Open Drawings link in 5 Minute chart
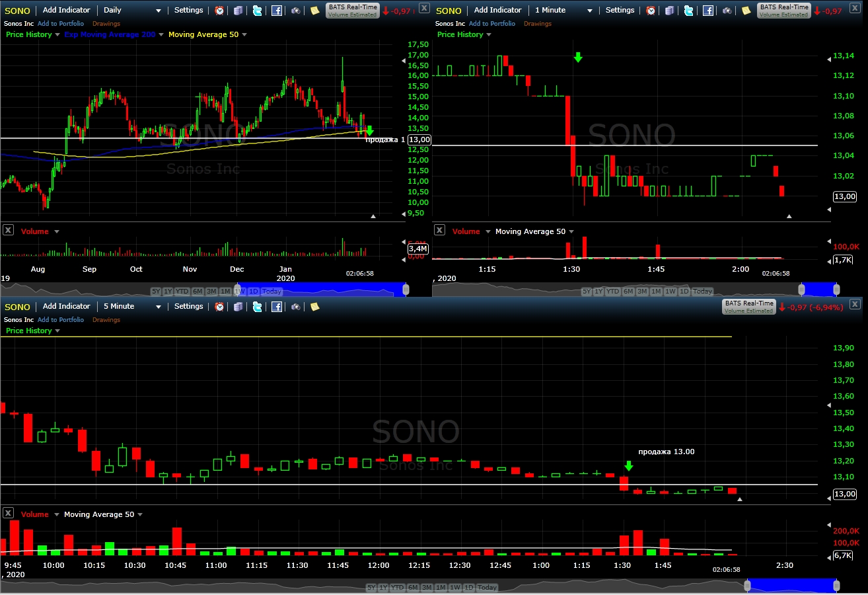 point(106,320)
